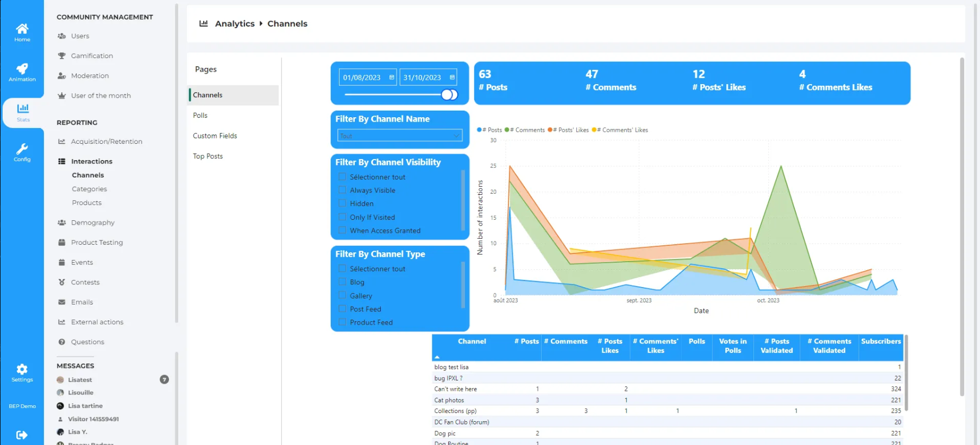Sort table by Channel column header
The height and width of the screenshot is (445, 980).
click(x=472, y=341)
